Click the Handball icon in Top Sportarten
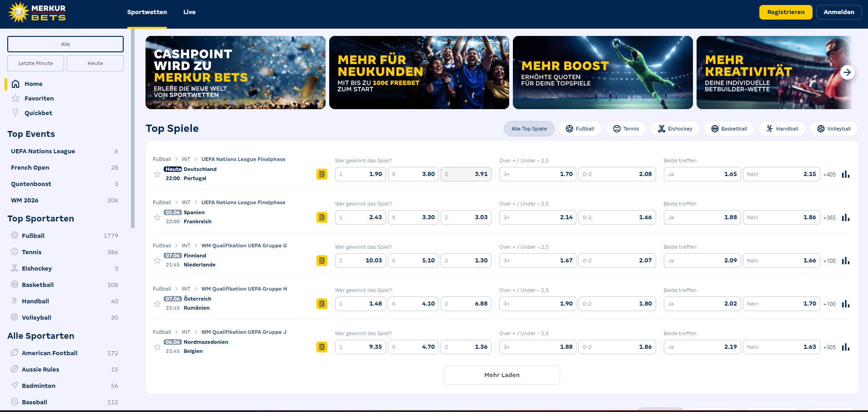Viewport: 868px width, 412px height. click(15, 301)
